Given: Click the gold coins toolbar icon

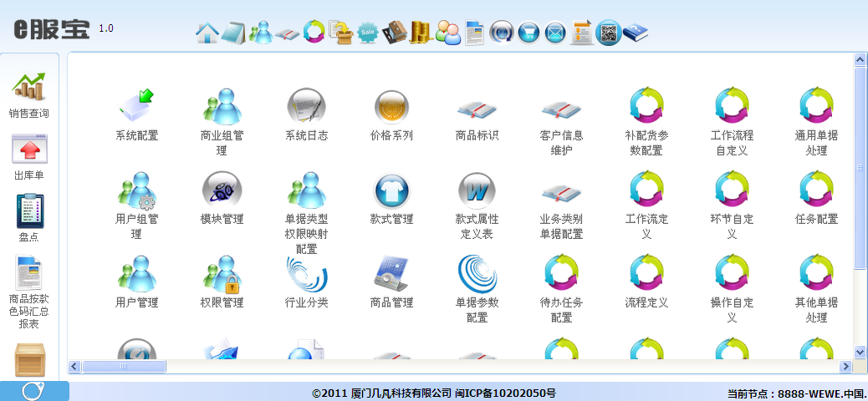Looking at the screenshot, I should tap(421, 33).
